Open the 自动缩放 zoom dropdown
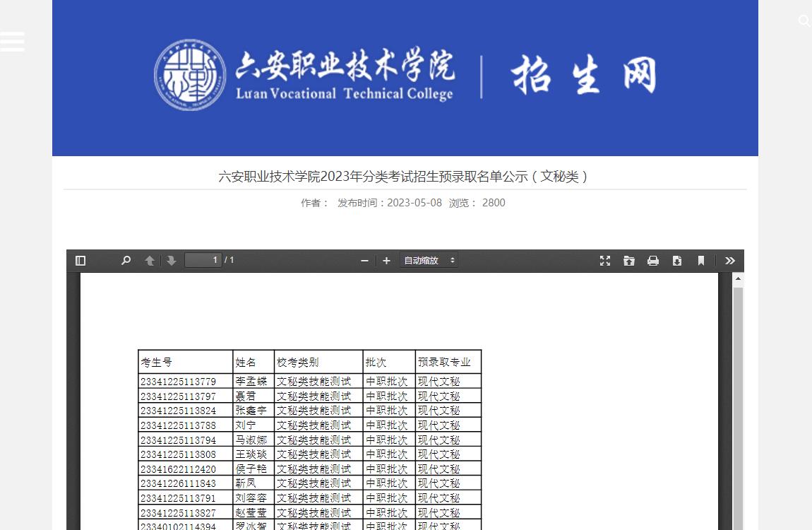The height and width of the screenshot is (530, 812). (x=429, y=261)
